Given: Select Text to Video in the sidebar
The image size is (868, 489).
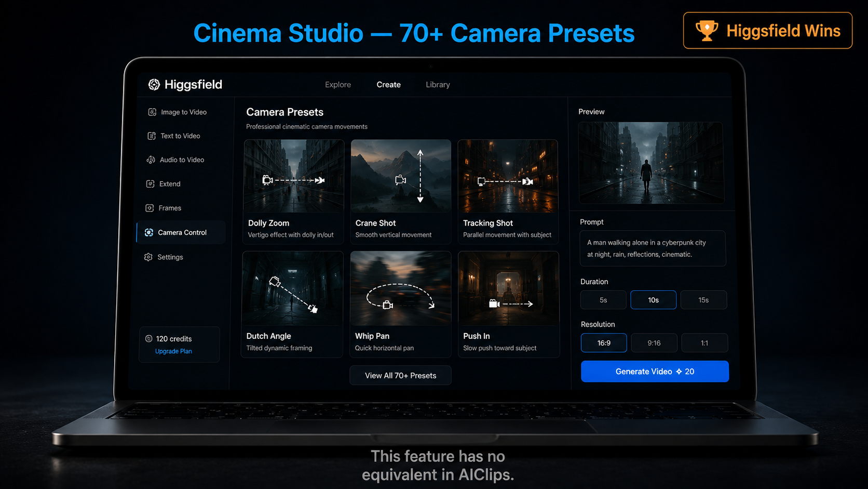Looking at the screenshot, I should click(x=181, y=136).
